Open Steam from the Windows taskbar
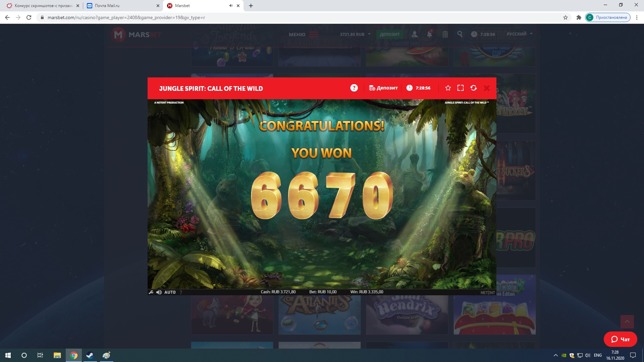 90,355
